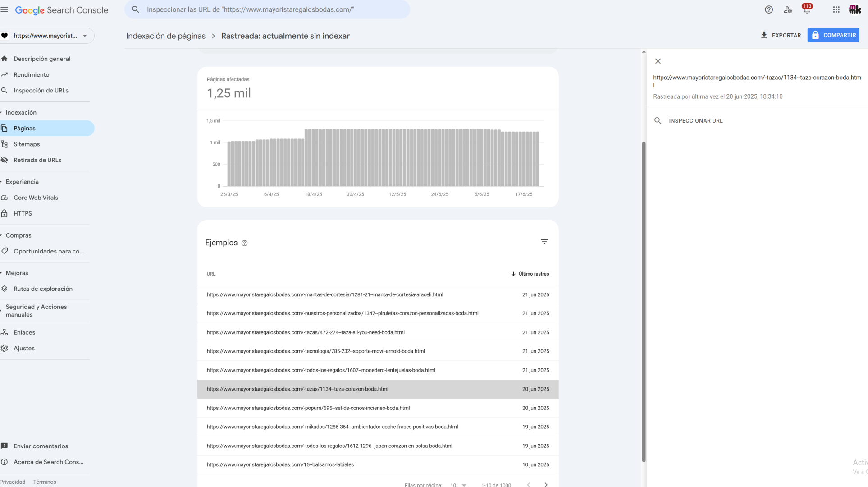Click the Ajustes gear icon

[5, 348]
